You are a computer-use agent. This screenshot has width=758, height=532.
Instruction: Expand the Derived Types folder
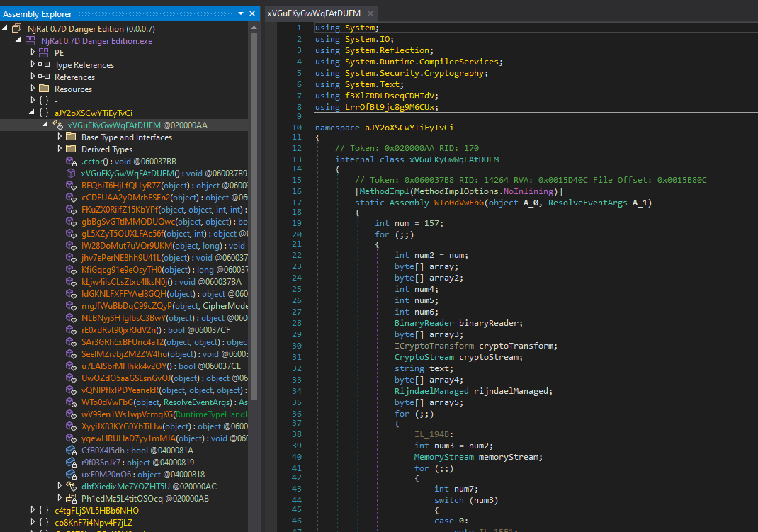60,149
